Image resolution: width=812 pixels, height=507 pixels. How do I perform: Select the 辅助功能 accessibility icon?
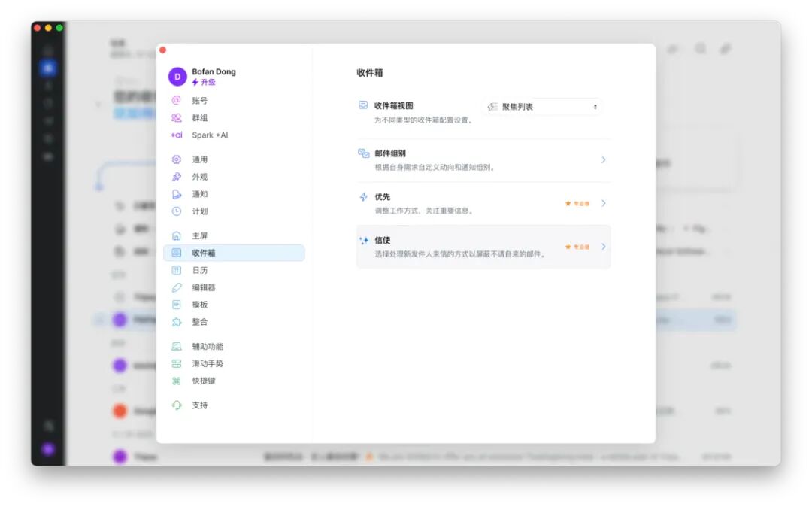pyautogui.click(x=177, y=347)
